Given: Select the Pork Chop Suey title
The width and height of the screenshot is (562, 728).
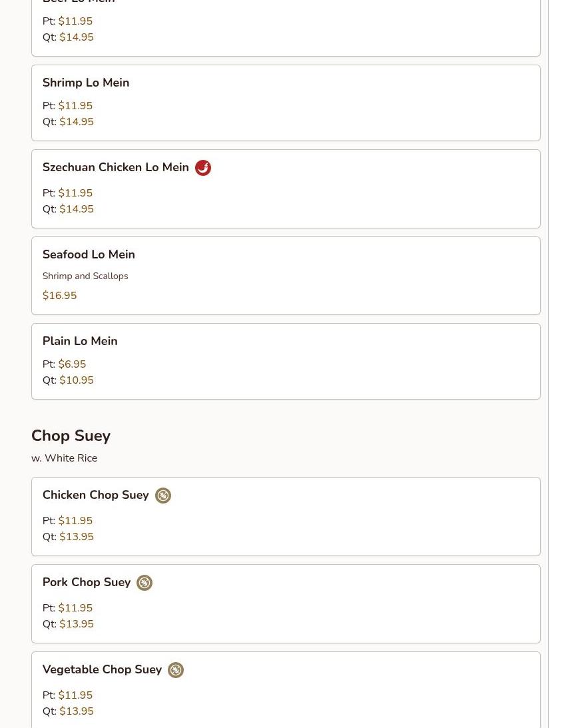Looking at the screenshot, I should coord(87,582).
